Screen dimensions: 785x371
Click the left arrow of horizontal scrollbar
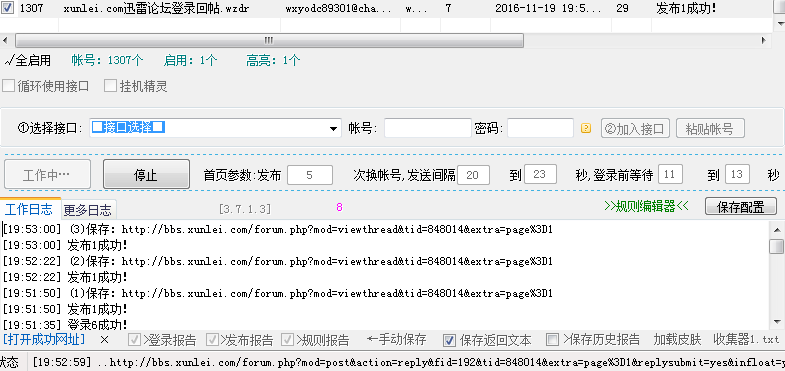(x=6, y=40)
